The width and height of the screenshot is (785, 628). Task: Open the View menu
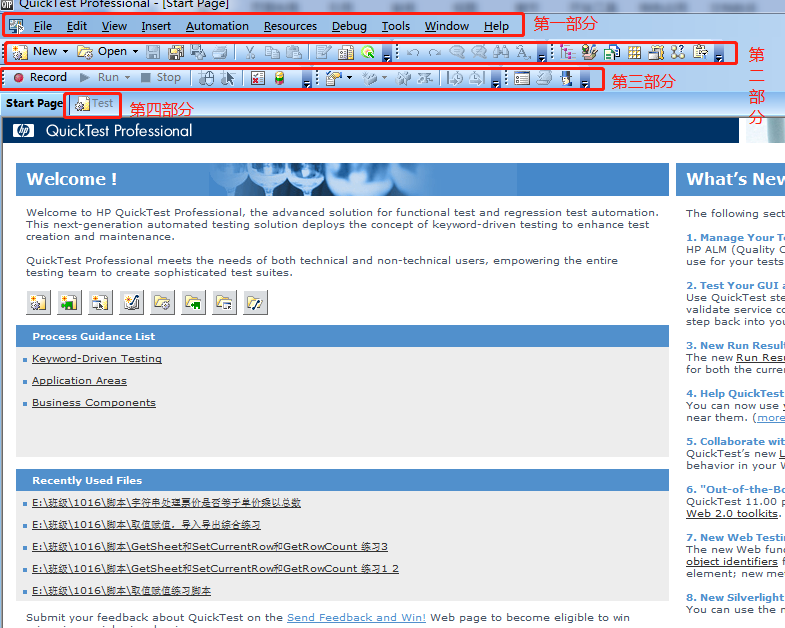point(114,26)
